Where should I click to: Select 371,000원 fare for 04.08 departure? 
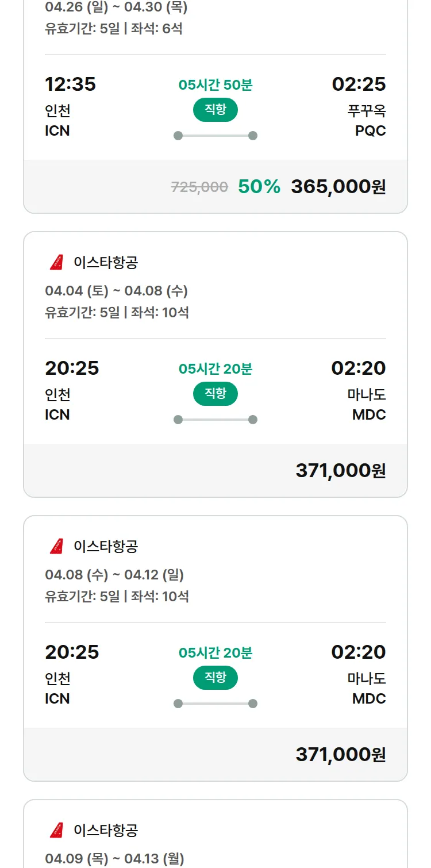click(x=340, y=755)
